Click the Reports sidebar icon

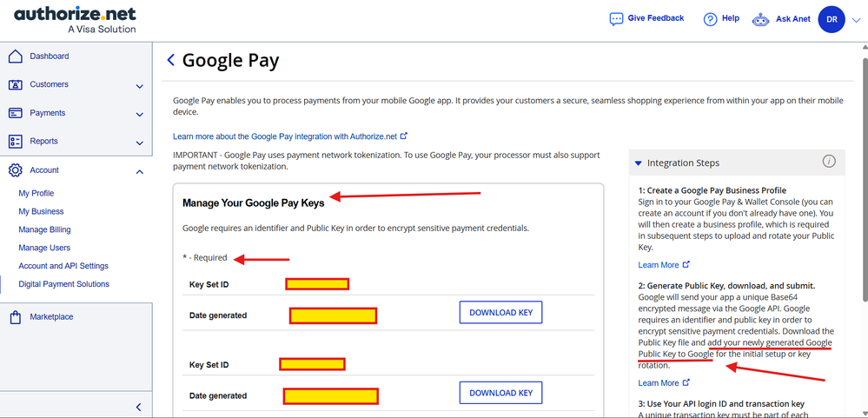pos(16,141)
